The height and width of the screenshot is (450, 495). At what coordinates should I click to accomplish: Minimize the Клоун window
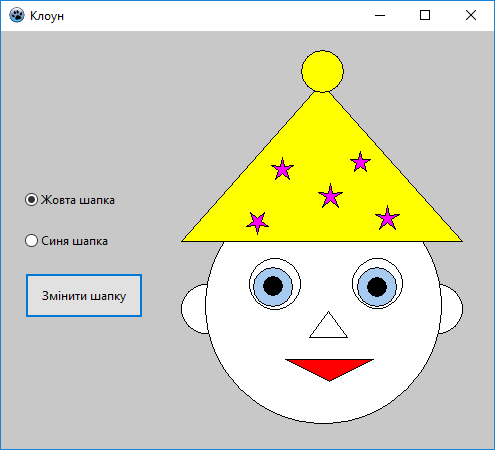[x=380, y=15]
